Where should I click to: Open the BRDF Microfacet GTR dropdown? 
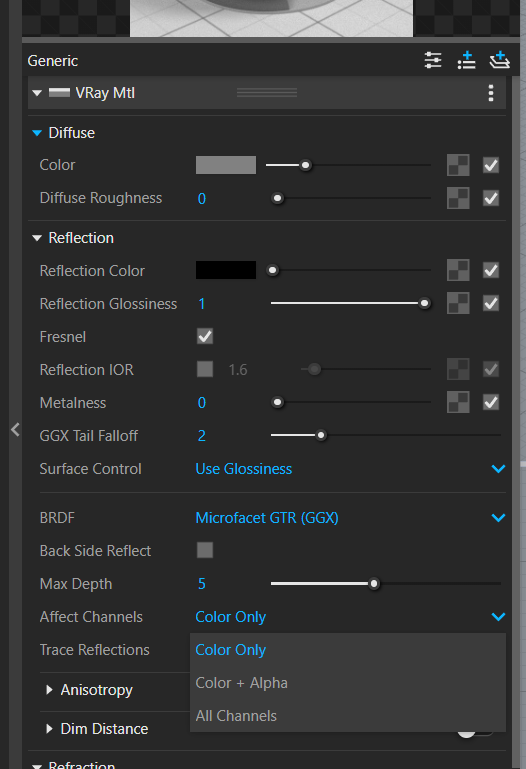click(350, 518)
